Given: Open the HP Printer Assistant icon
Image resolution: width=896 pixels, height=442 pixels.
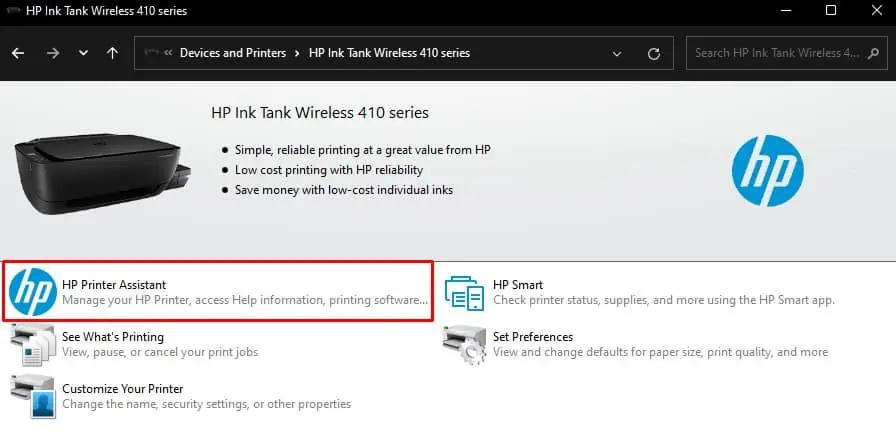Looking at the screenshot, I should click(x=32, y=291).
